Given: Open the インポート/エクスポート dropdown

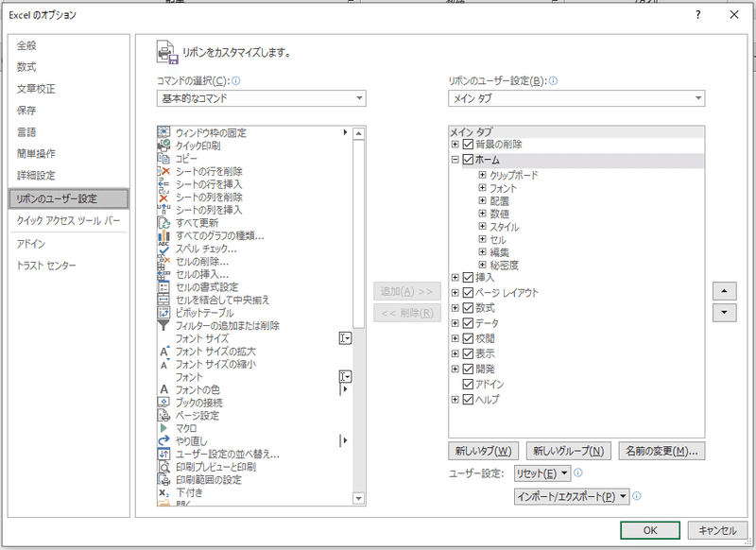Looking at the screenshot, I should (572, 496).
